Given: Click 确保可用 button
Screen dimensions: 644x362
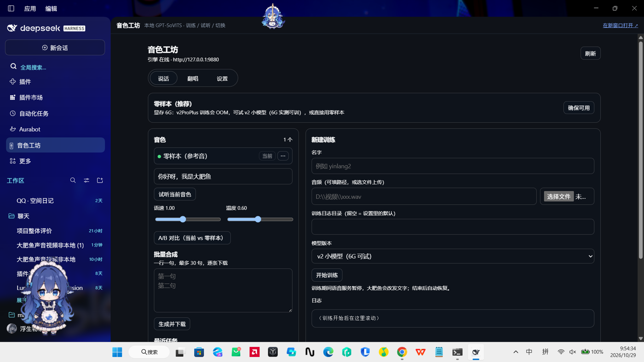Looking at the screenshot, I should click(x=579, y=108).
